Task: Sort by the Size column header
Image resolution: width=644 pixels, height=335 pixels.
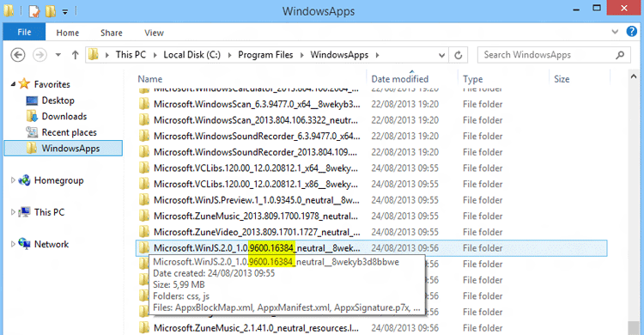Action: pos(562,79)
